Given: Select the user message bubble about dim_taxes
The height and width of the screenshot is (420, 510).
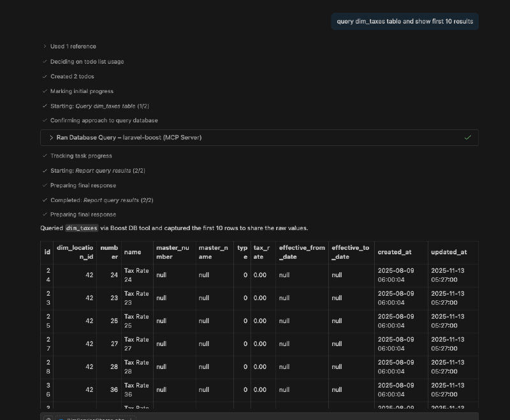Looking at the screenshot, I should click(x=404, y=21).
